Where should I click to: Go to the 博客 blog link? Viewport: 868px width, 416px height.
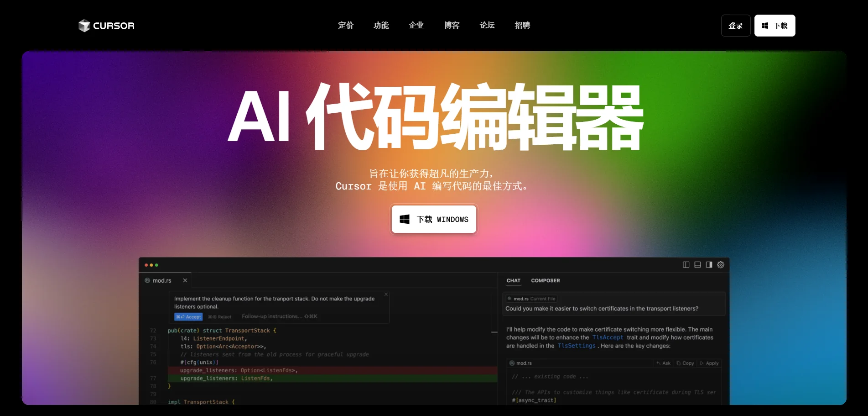coord(452,26)
